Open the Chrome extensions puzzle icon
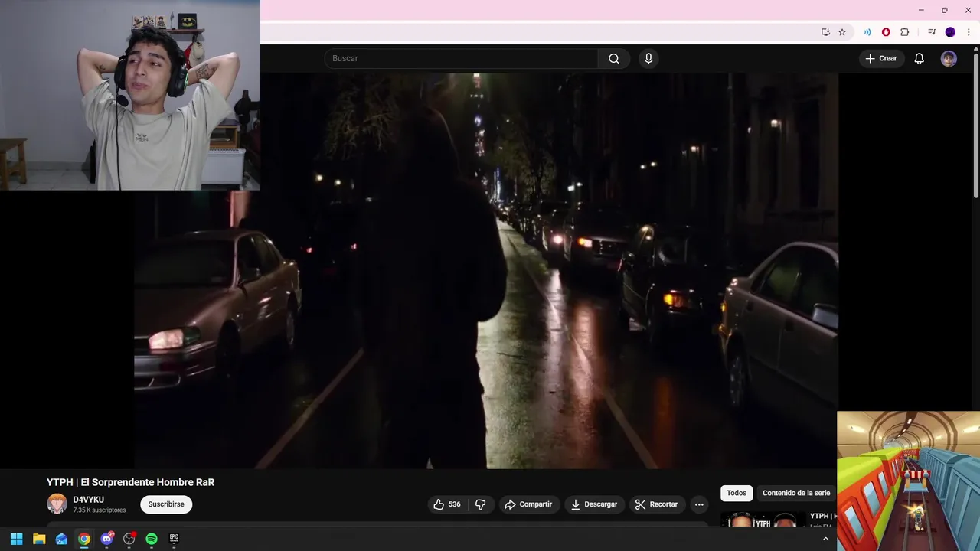The height and width of the screenshot is (551, 980). point(905,32)
